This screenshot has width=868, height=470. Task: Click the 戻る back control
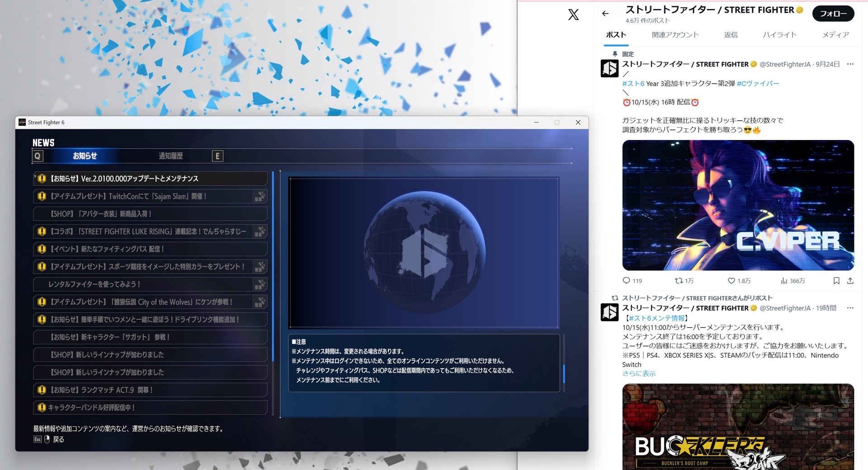pos(58,439)
